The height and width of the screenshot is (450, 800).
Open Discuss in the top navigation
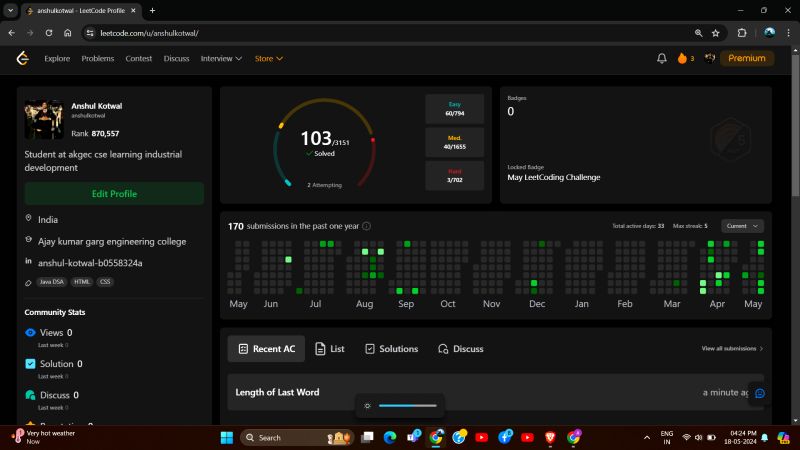click(177, 59)
